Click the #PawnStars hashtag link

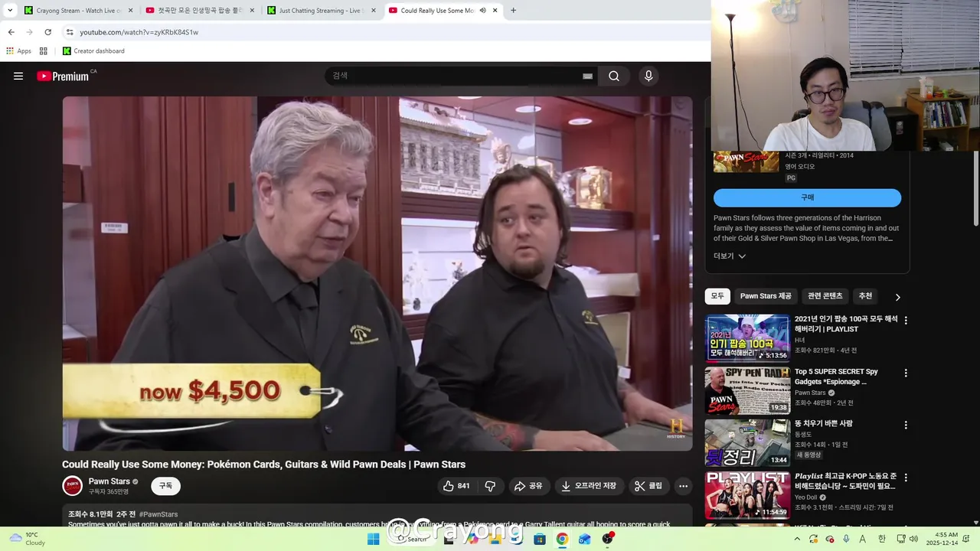click(x=158, y=514)
